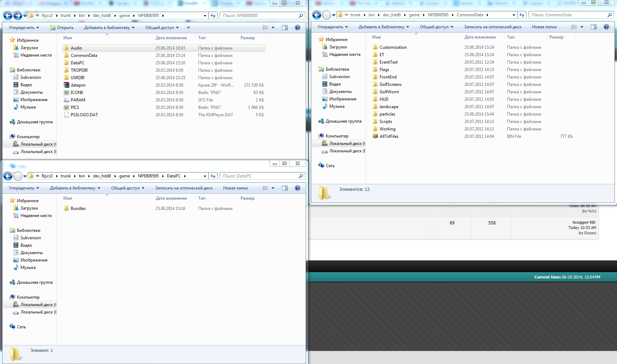This screenshot has width=617, height=364.
Task: Open view options dropdown in CommonData window
Action: 582,27
